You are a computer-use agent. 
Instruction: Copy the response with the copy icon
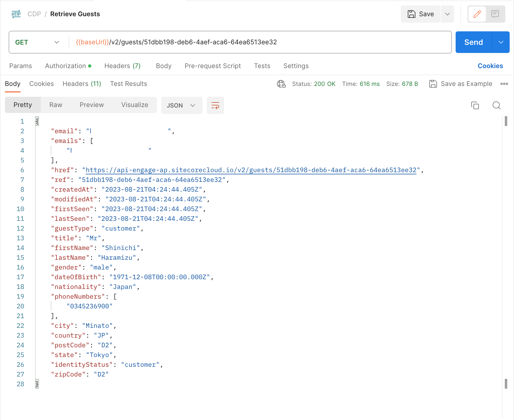(x=475, y=105)
